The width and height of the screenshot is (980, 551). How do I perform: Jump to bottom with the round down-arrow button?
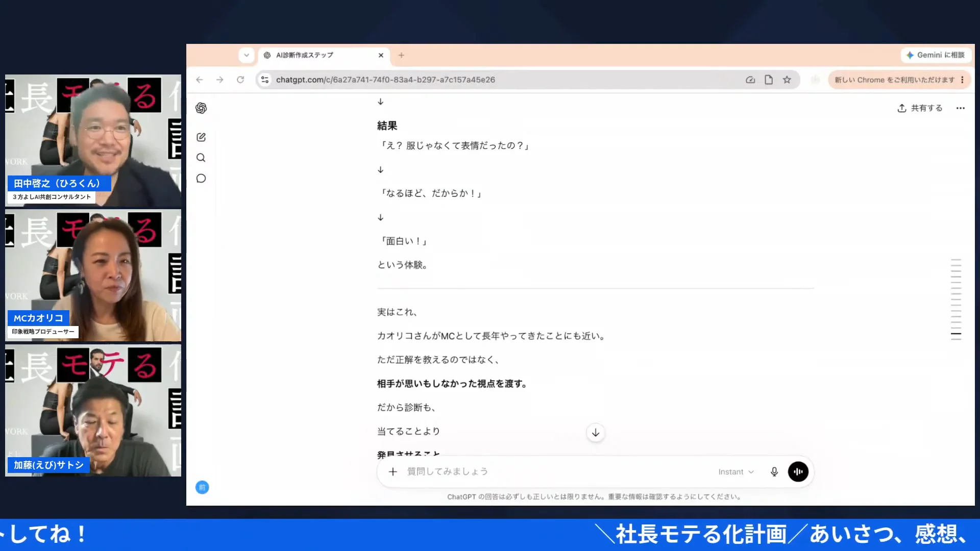[596, 433]
